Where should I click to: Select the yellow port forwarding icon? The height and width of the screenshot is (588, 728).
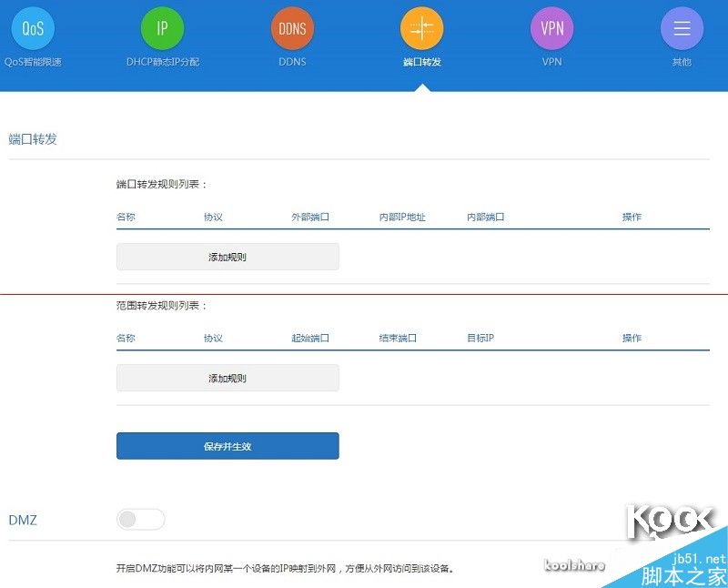point(422,28)
